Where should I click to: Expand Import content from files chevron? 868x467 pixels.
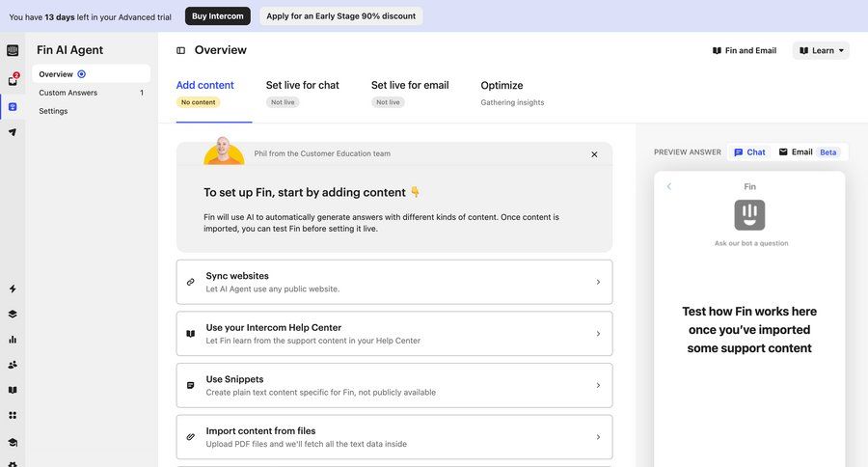[x=598, y=437]
